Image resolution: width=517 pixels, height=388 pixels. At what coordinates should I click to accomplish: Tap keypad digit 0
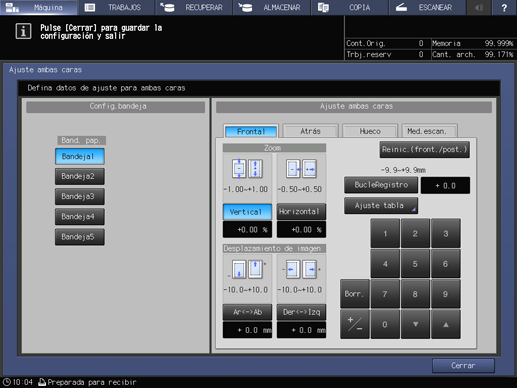pyautogui.click(x=385, y=324)
